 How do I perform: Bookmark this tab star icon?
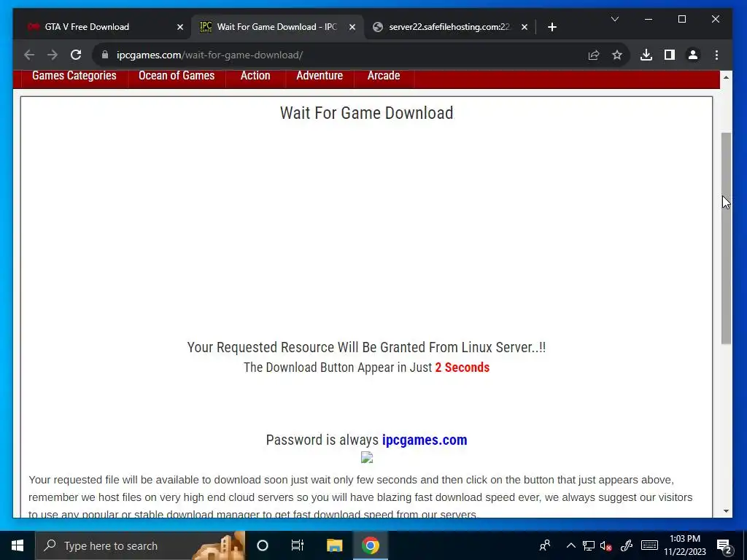pos(617,55)
